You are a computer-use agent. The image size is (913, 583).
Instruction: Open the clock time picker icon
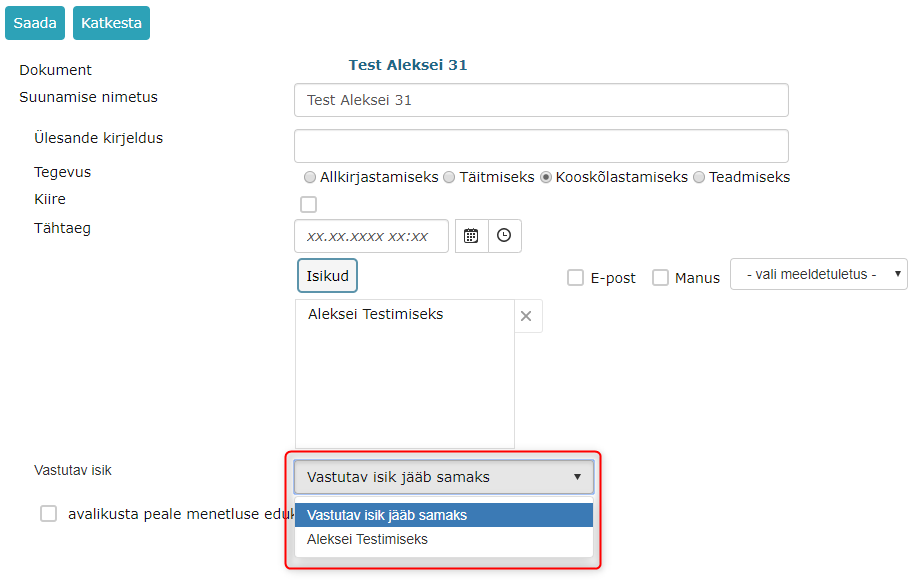[x=504, y=236]
